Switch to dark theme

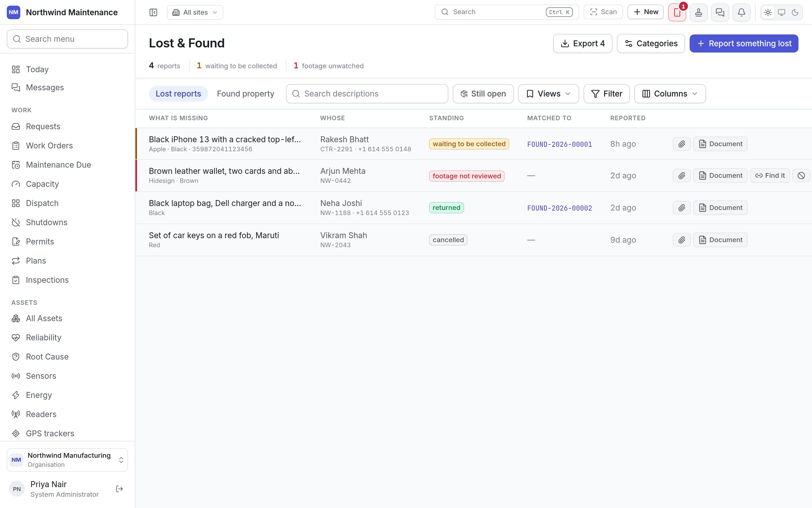click(795, 12)
